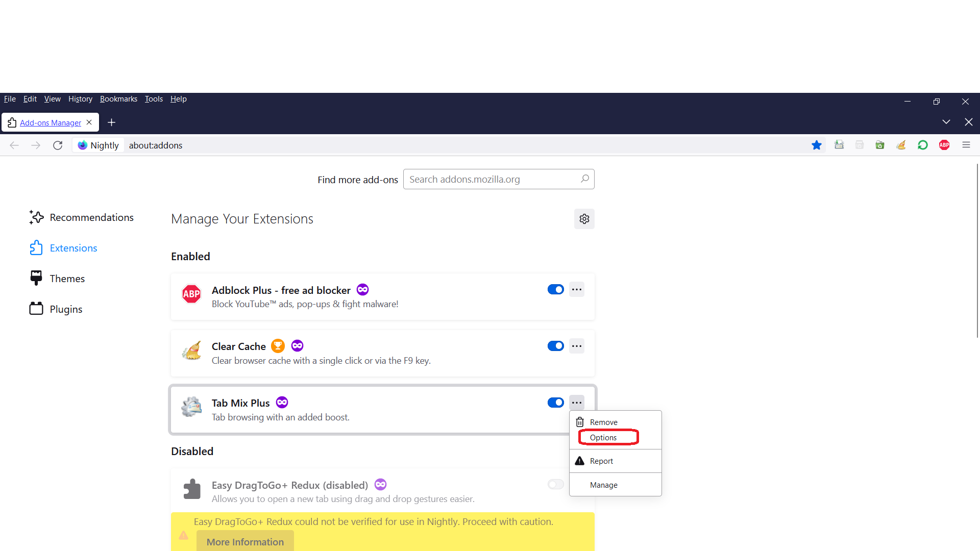Click the vertical page scrollbar

coord(977,250)
